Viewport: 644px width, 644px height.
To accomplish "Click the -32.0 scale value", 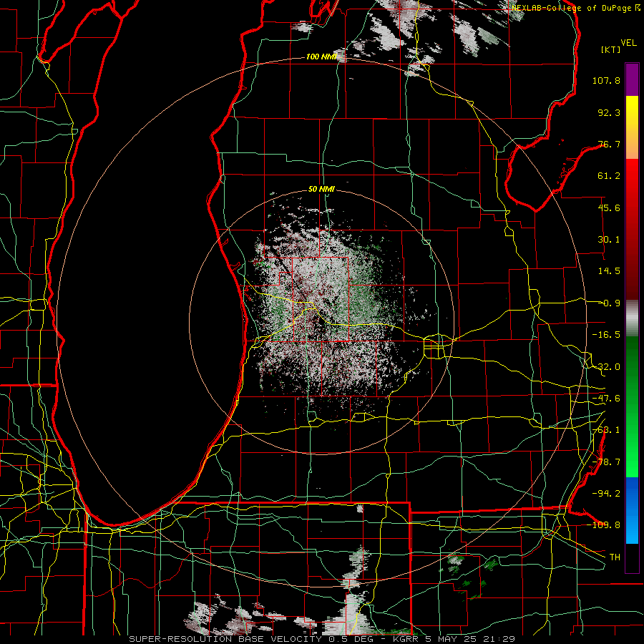I will [606, 367].
